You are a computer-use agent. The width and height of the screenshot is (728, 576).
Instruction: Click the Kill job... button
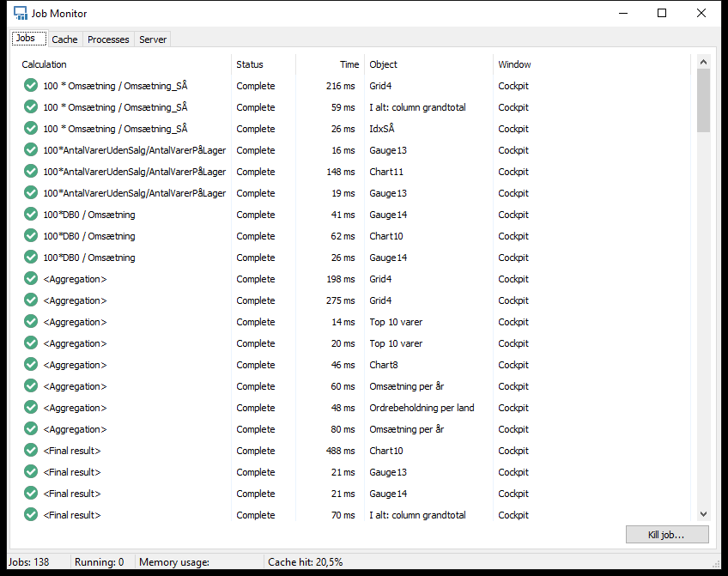tap(667, 535)
